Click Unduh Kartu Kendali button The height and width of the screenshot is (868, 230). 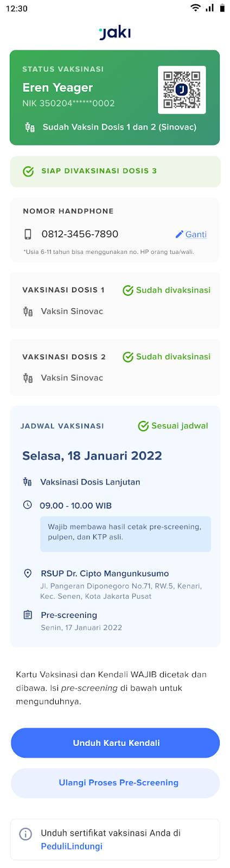tap(116, 743)
